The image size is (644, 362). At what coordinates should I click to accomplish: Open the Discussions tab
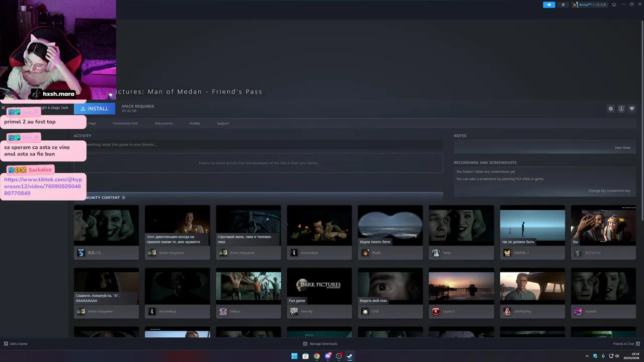[164, 123]
